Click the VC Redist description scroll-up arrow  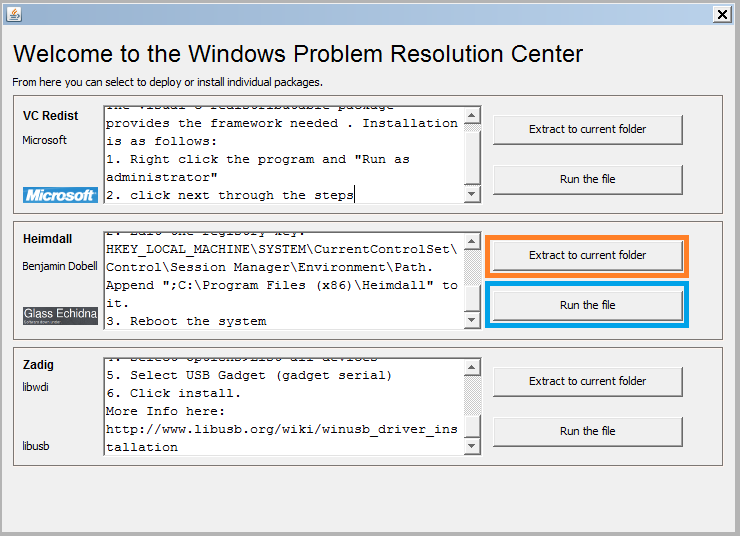pos(472,115)
